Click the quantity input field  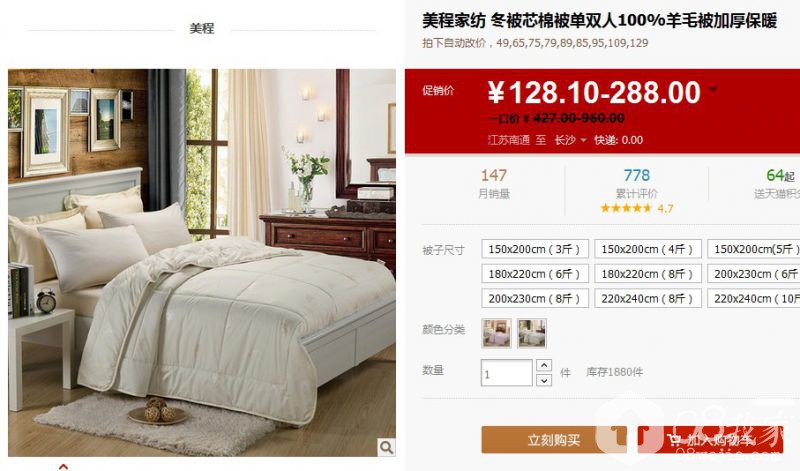pyautogui.click(x=507, y=373)
